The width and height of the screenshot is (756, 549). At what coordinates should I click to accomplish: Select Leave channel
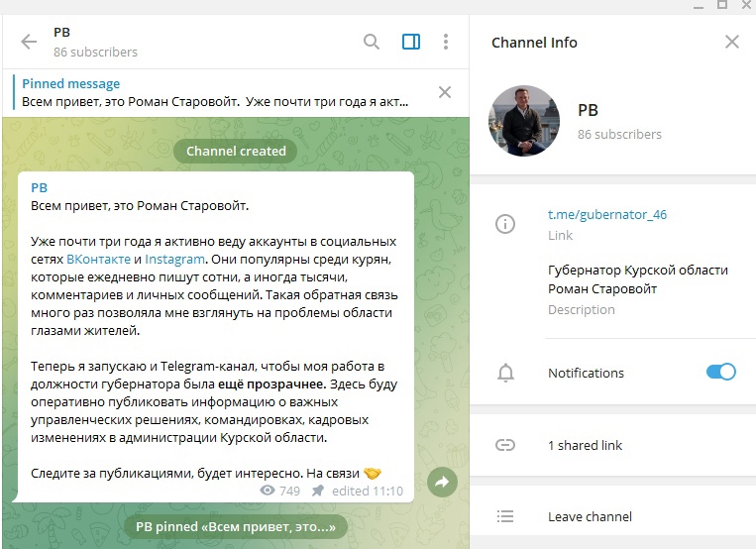(612, 516)
